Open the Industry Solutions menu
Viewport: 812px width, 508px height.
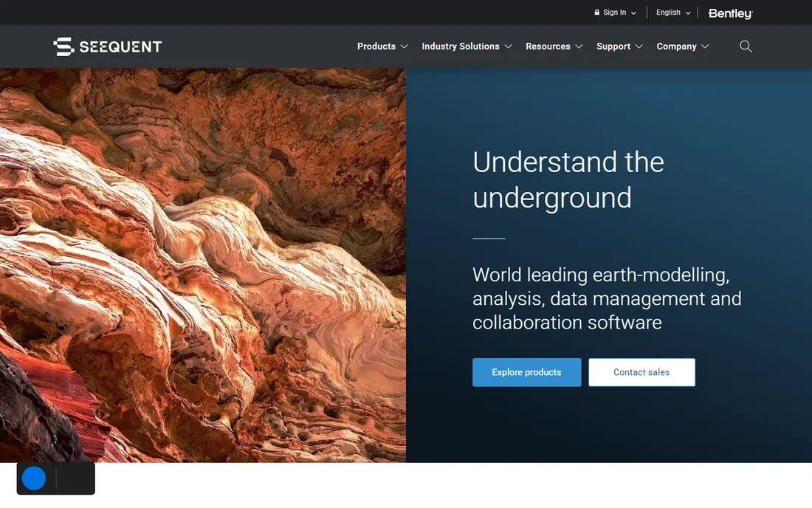pos(461,47)
